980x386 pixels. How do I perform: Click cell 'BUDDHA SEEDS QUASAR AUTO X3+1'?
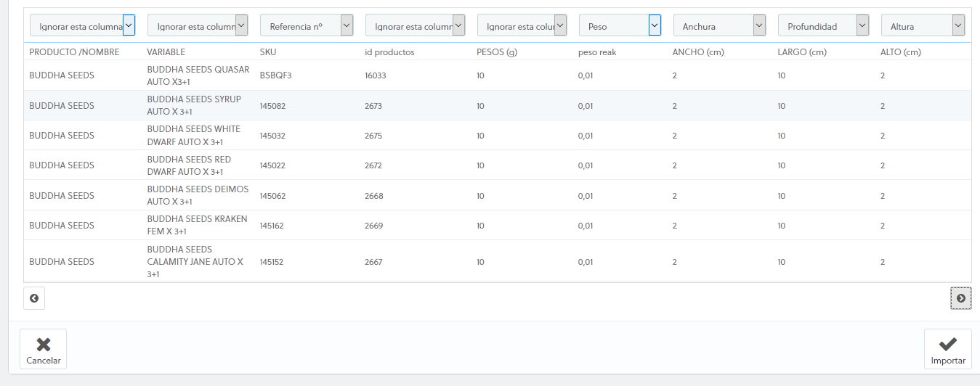tap(198, 75)
